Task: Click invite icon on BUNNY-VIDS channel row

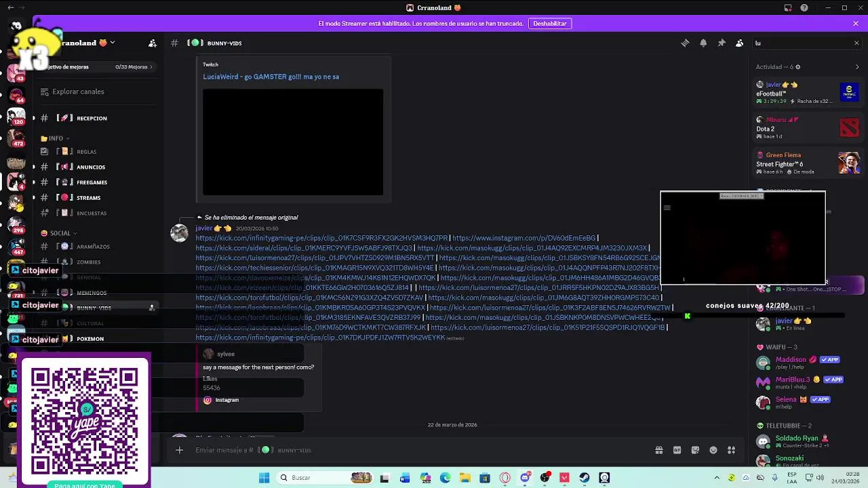Action: pyautogui.click(x=152, y=308)
